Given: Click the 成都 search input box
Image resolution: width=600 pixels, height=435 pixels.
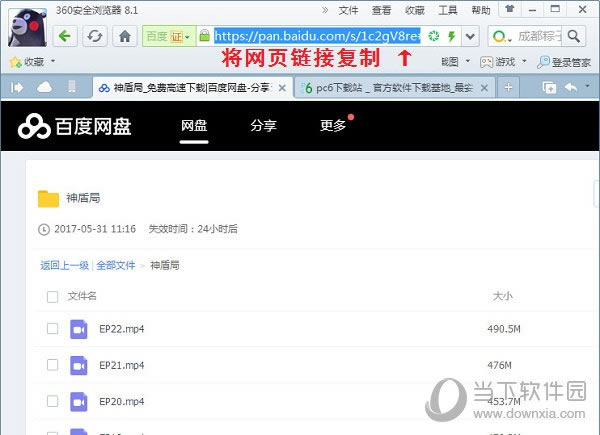Looking at the screenshot, I should (x=540, y=36).
